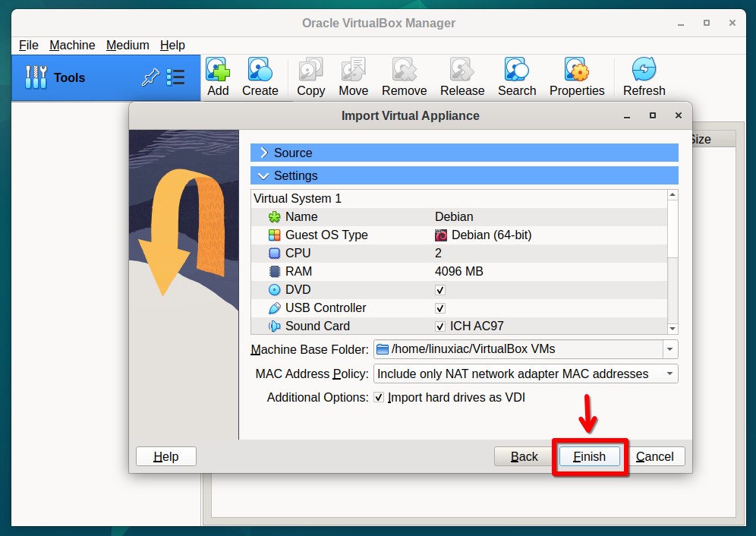Viewport: 756px width, 536px height.
Task: Click the Copy medium toolbar icon
Action: [310, 70]
